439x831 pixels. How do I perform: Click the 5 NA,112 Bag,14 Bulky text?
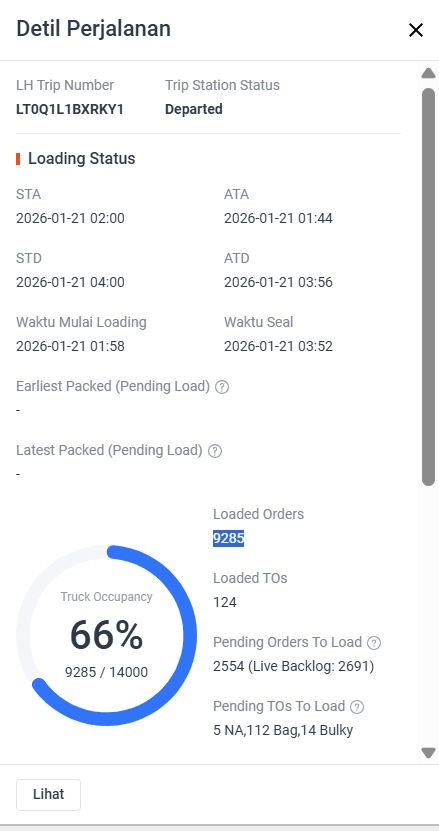click(283, 730)
